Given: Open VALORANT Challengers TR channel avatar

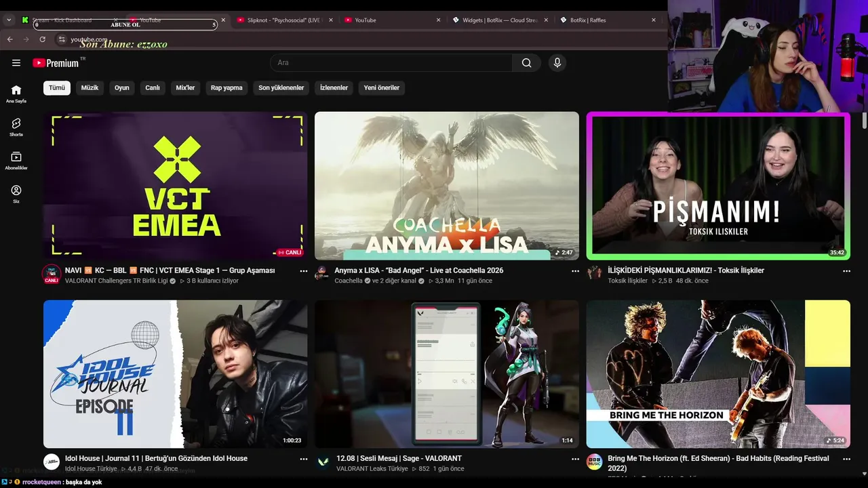Looking at the screenshot, I should 52,273.
